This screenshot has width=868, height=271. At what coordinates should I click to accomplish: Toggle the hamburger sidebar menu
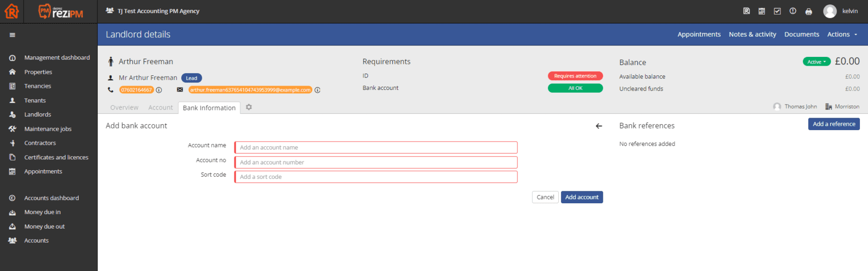pos(12,35)
